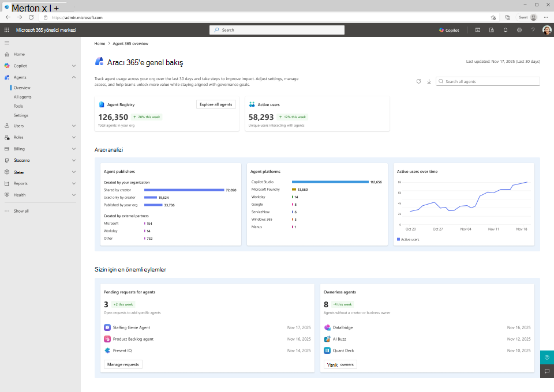Click the Active users chart legend swatch
Image resolution: width=554 pixels, height=392 pixels.
pos(398,239)
